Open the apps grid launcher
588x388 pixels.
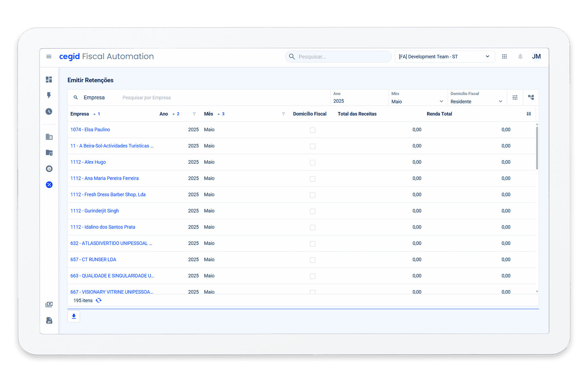tap(504, 57)
